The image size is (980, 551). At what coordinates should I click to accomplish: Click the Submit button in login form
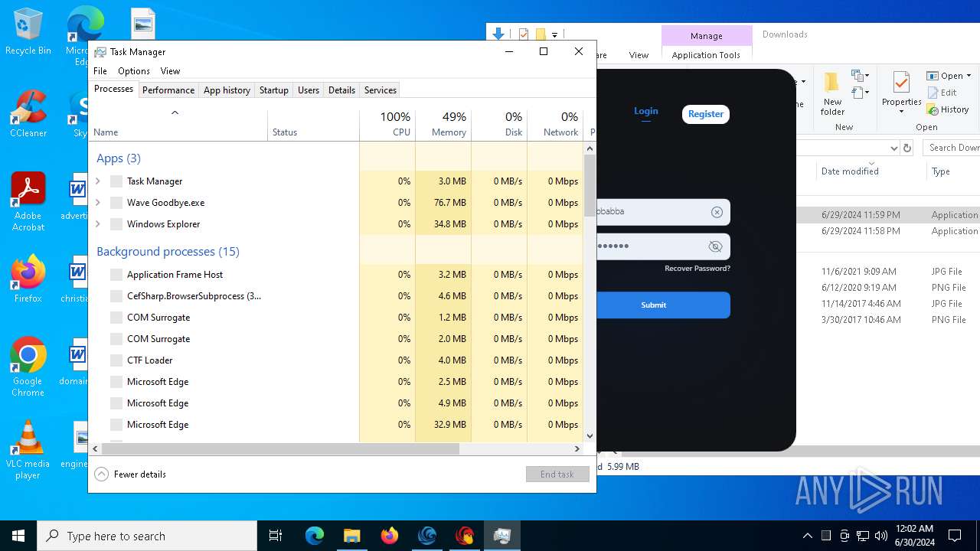[x=653, y=305]
